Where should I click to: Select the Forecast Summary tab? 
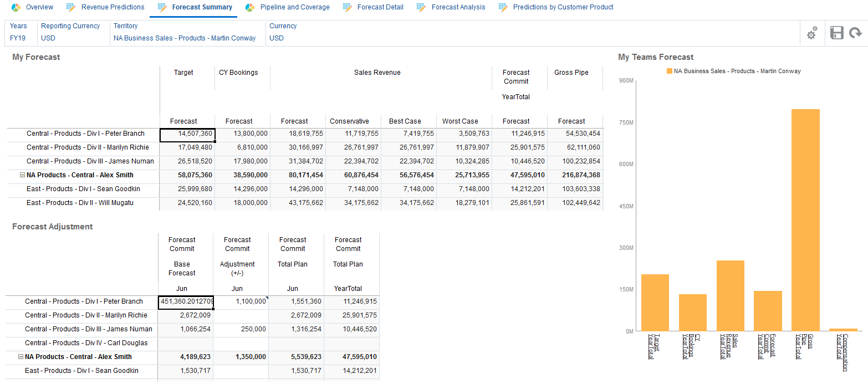[202, 7]
